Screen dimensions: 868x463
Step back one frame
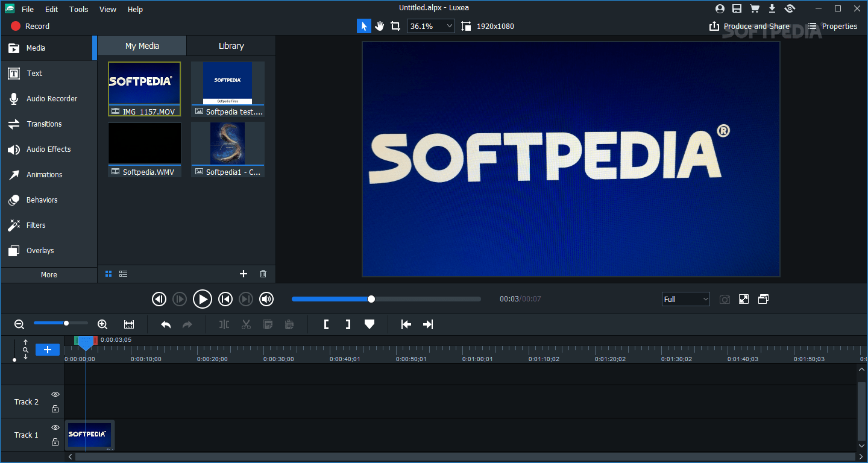pyautogui.click(x=159, y=298)
